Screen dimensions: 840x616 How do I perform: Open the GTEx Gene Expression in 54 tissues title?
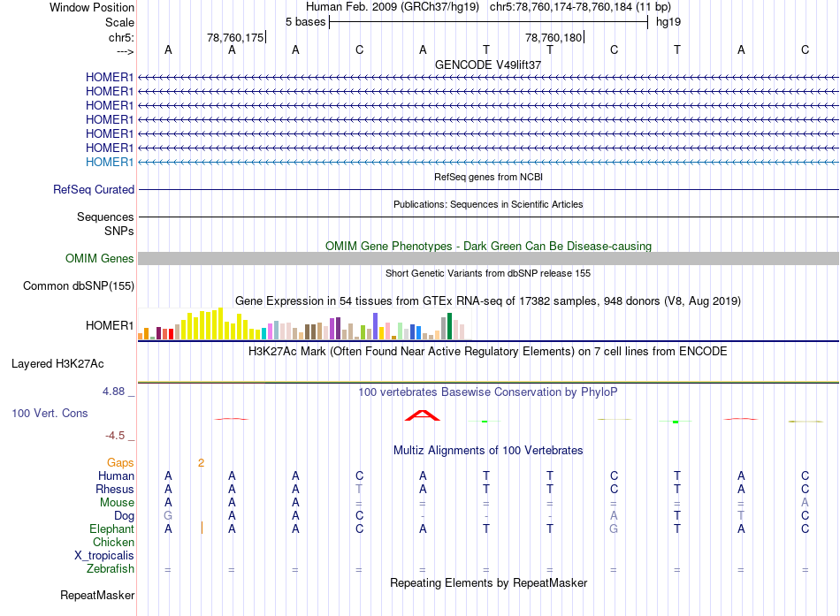[487, 301]
